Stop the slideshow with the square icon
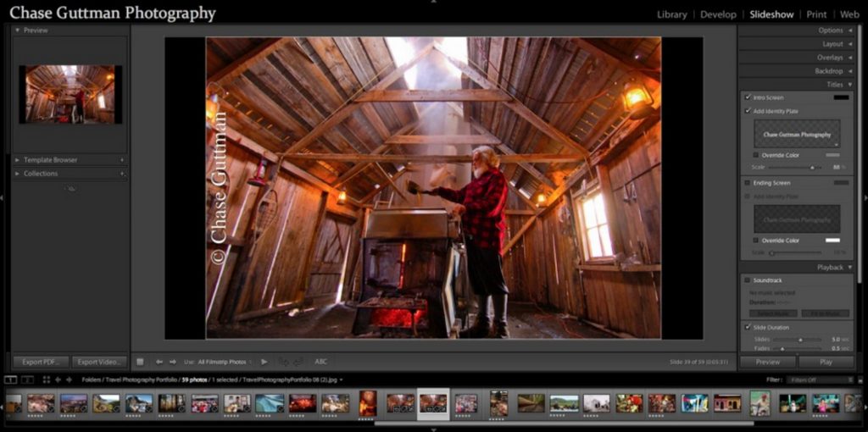The height and width of the screenshot is (432, 868). tap(140, 362)
